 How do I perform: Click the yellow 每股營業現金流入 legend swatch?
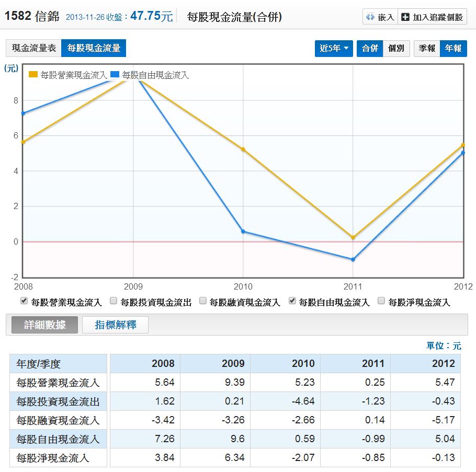click(x=33, y=75)
